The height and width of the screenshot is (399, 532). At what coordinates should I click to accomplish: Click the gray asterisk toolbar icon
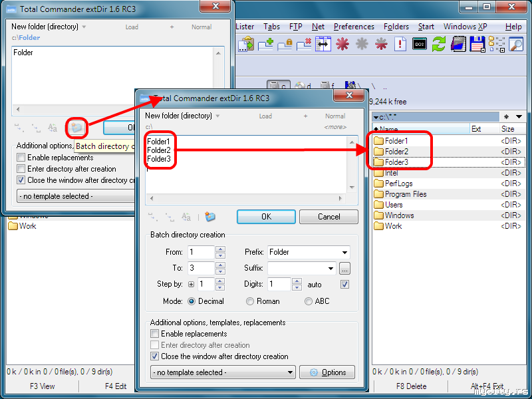(362, 44)
